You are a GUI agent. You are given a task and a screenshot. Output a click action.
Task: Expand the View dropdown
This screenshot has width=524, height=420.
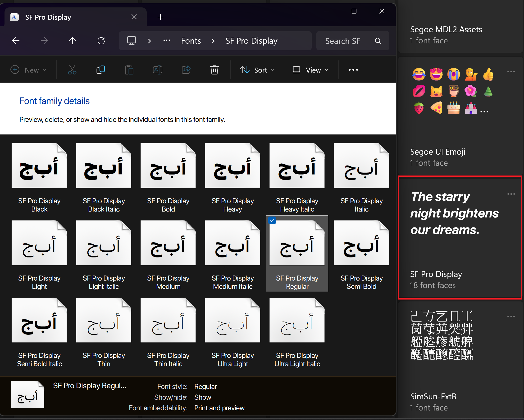(310, 70)
